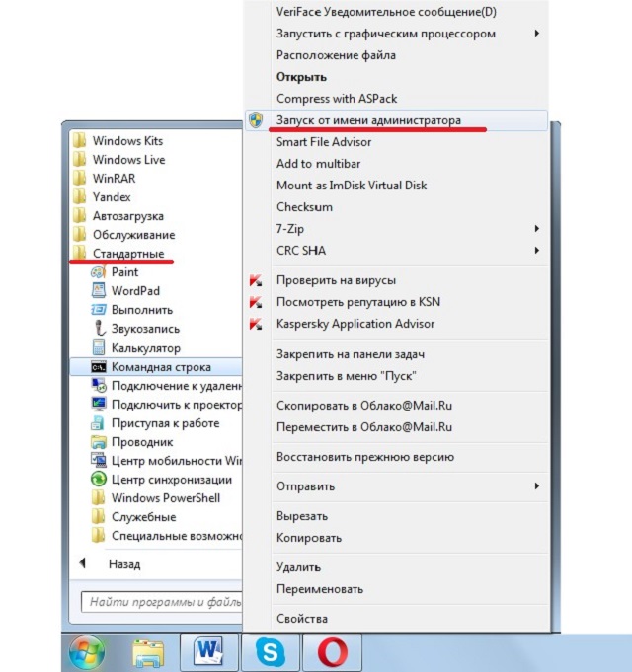Click the WinRAR folder icon
This screenshot has width=632, height=672.
tap(80, 178)
